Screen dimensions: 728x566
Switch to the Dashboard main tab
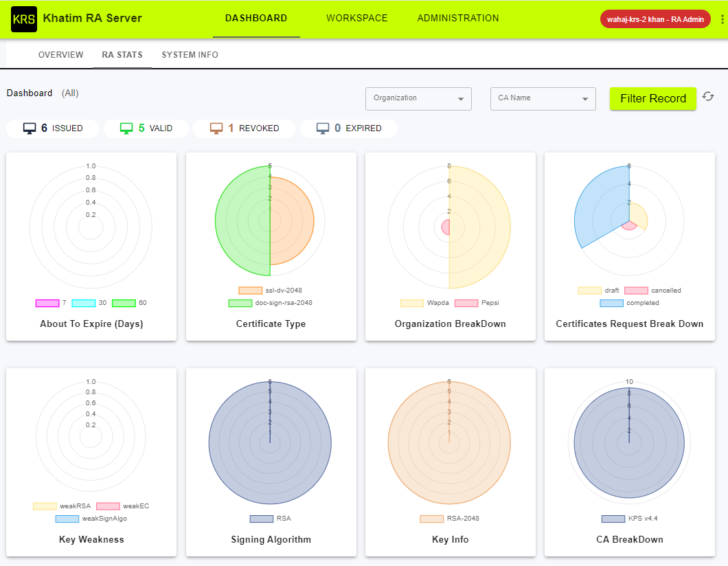(x=256, y=18)
